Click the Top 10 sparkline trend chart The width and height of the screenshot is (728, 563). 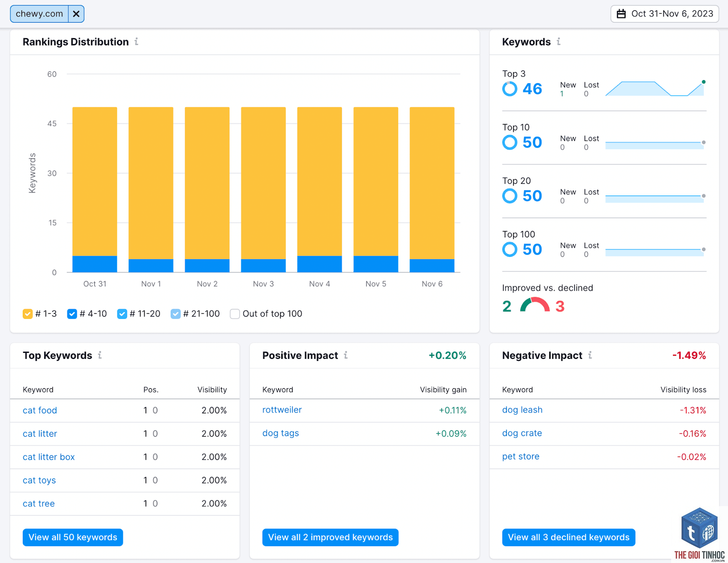656,145
